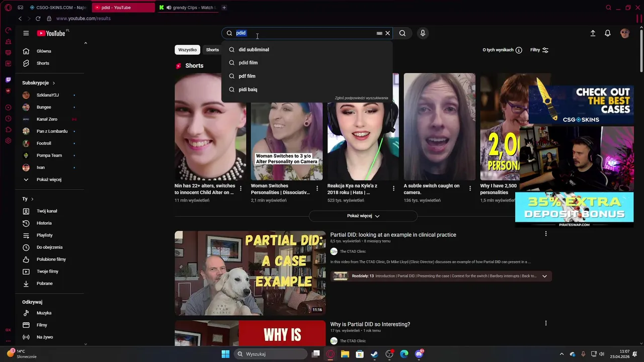Open Do obejrzenia watch later list
This screenshot has width=644, height=362.
coord(50,247)
